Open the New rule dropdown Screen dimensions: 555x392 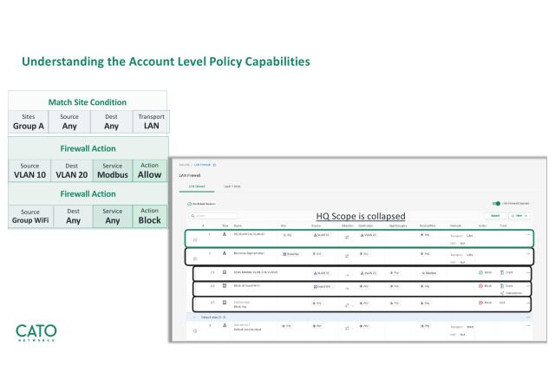pyautogui.click(x=519, y=216)
